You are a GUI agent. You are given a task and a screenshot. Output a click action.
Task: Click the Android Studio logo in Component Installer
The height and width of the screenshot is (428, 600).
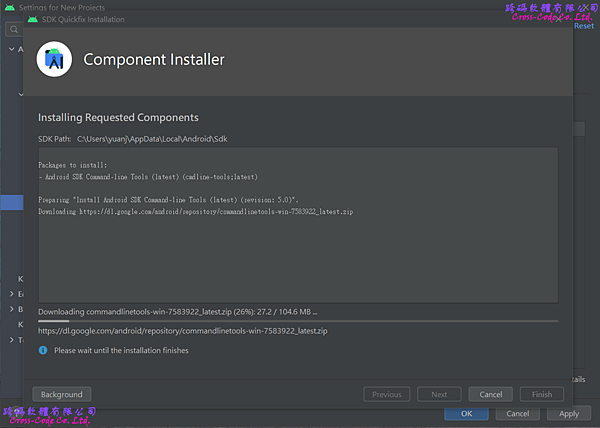56,60
